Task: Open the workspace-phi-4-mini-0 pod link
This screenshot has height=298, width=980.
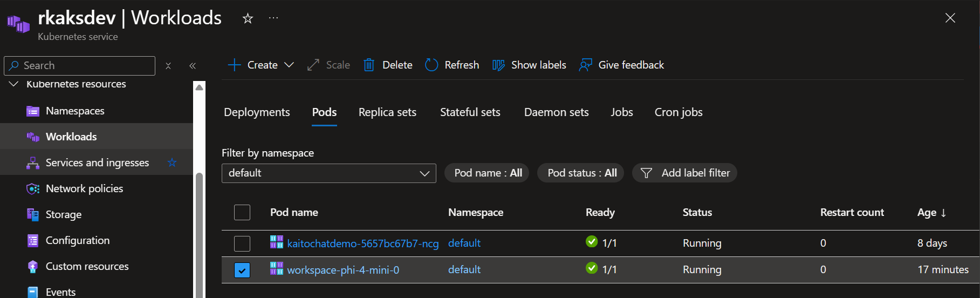Action: (343, 270)
